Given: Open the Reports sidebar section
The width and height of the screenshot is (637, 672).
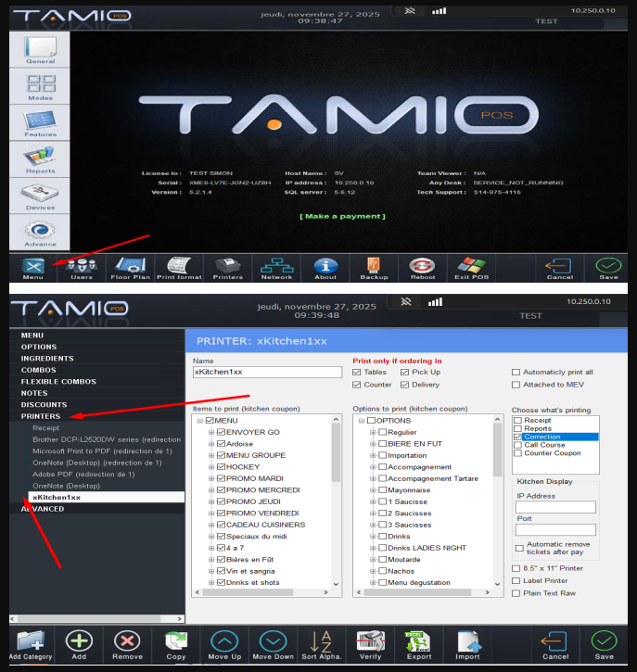Looking at the screenshot, I should [40, 159].
